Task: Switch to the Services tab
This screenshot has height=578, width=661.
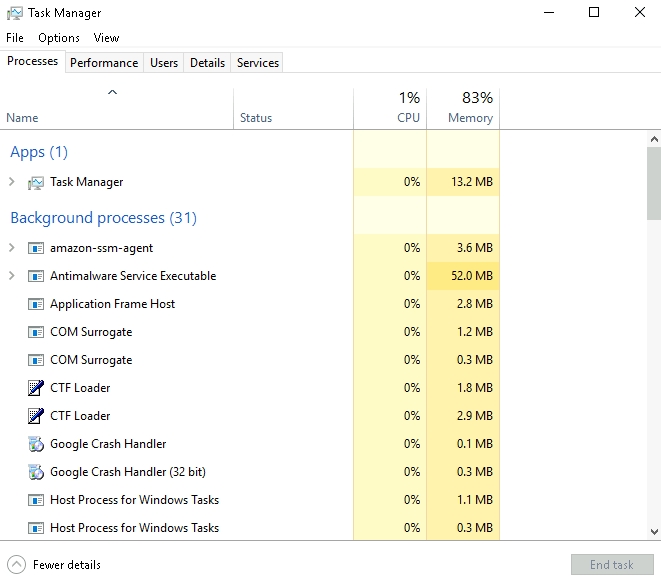Action: [257, 62]
